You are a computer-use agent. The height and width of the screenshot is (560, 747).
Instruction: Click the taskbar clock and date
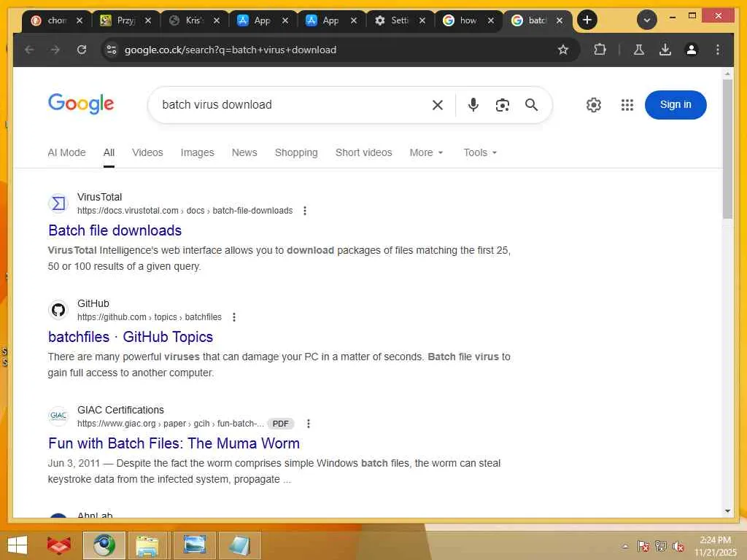pos(715,545)
